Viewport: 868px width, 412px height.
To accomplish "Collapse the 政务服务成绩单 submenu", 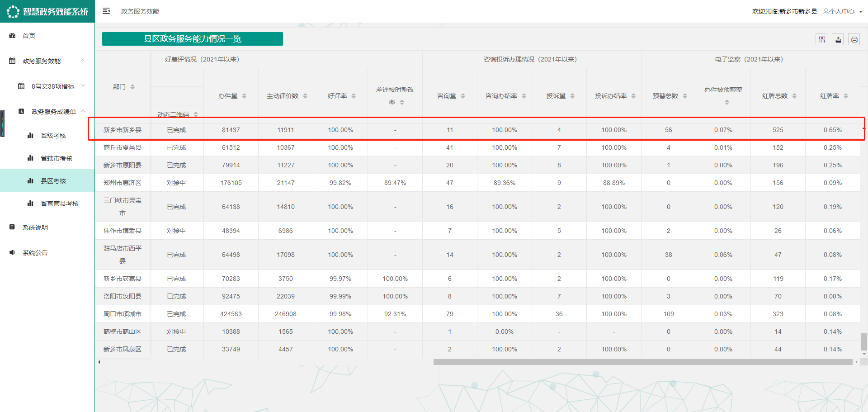I will (83, 111).
